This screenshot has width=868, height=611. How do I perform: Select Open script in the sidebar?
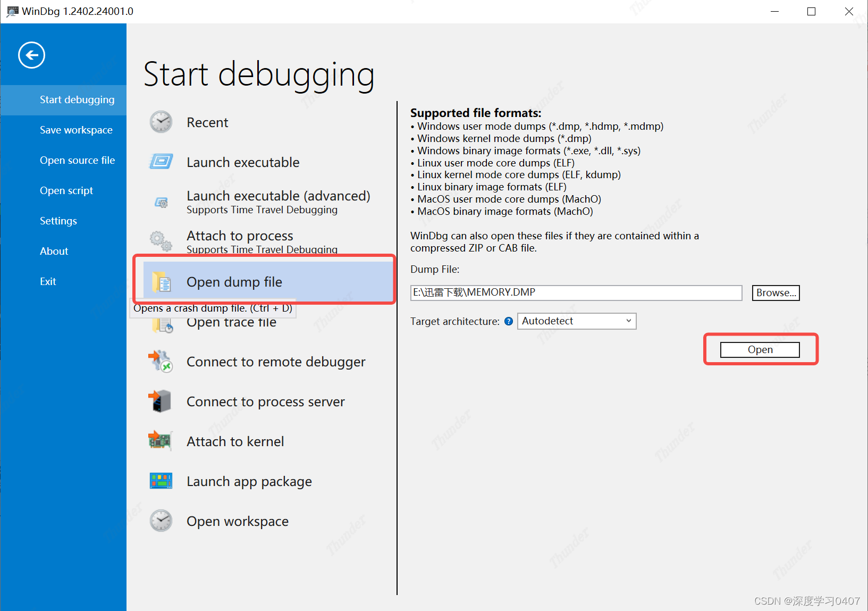[x=66, y=190]
